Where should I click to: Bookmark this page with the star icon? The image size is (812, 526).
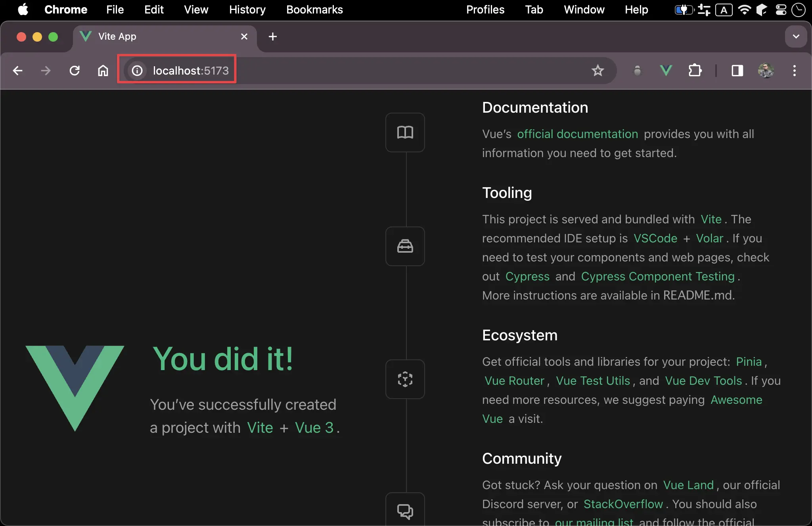[598, 71]
